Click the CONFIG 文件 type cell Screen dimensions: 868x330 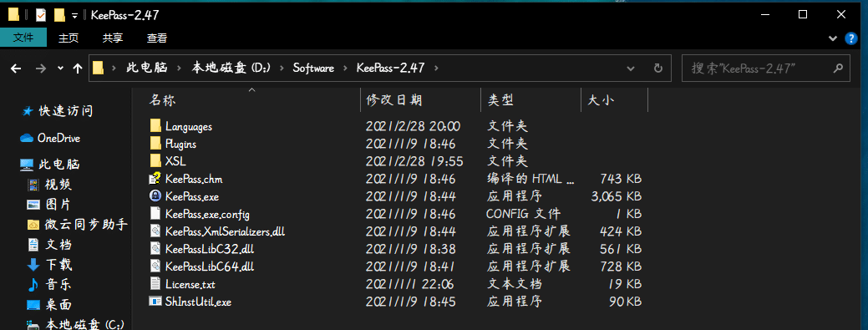click(523, 214)
